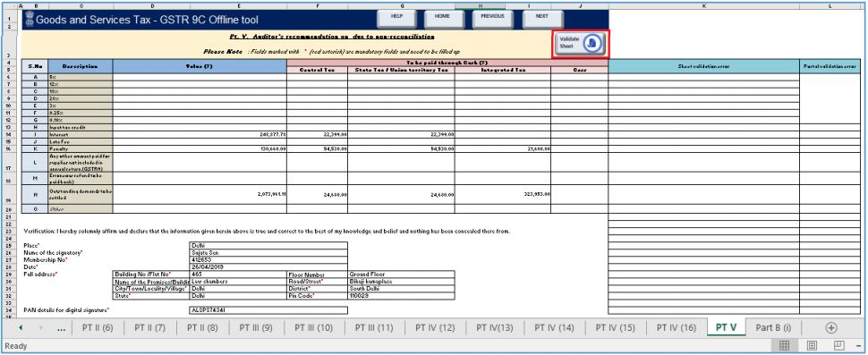The height and width of the screenshot is (355, 868).
Task: Click the Integrated Tax column header
Action: coord(503,71)
